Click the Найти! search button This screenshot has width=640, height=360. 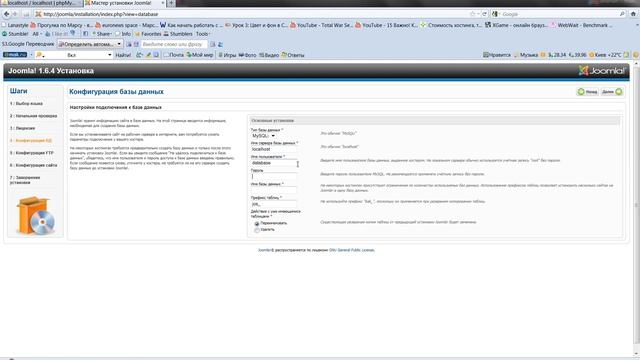click(123, 55)
